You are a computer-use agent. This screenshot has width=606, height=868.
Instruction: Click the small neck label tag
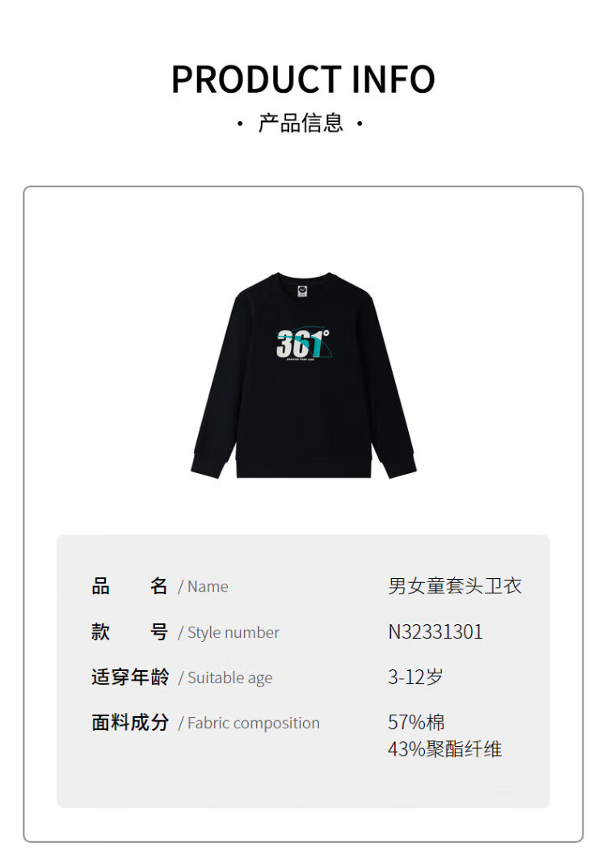(x=302, y=291)
